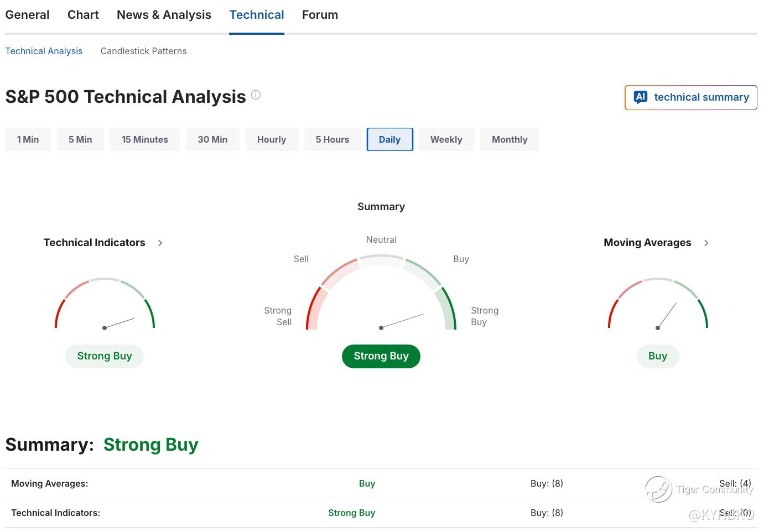Switch to the Chart tab
This screenshot has height=532, width=769.
[83, 15]
